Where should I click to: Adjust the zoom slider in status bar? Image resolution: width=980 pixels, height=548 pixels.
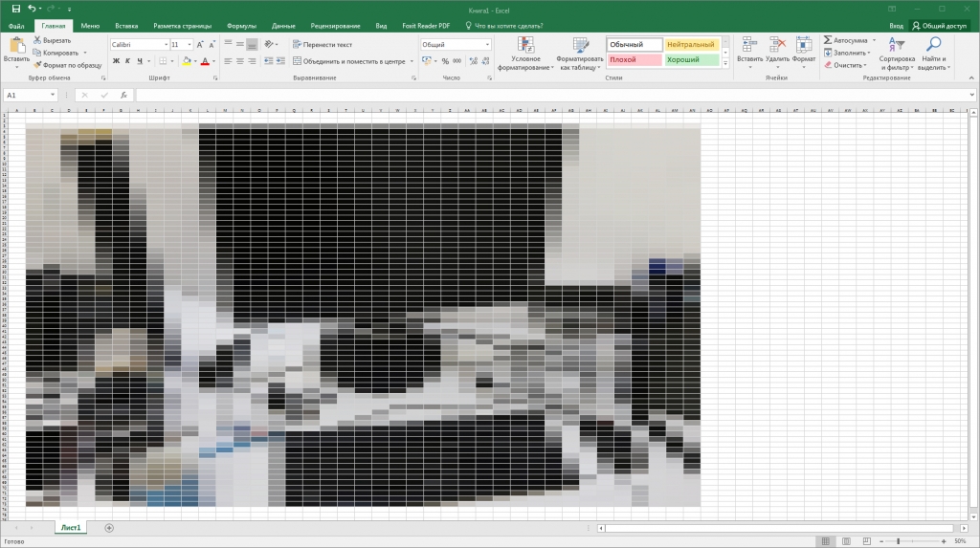898,541
